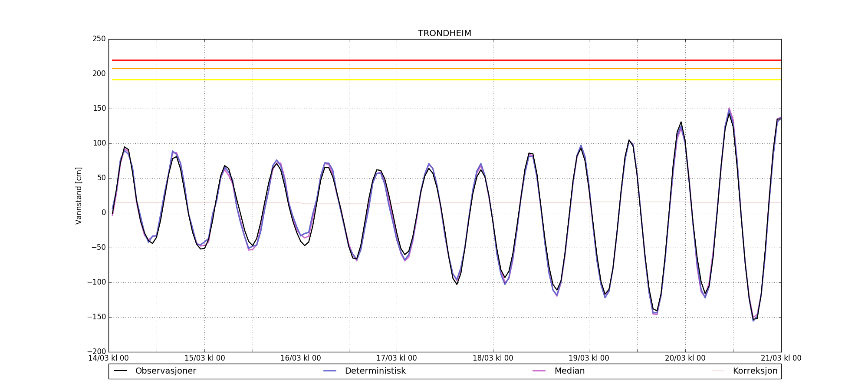
Task: Select the 16/03 kl 00 date tick
Action: pos(301,358)
